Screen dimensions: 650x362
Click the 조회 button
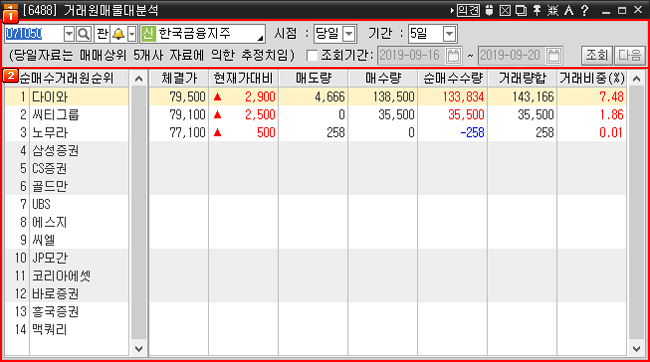pyautogui.click(x=597, y=55)
